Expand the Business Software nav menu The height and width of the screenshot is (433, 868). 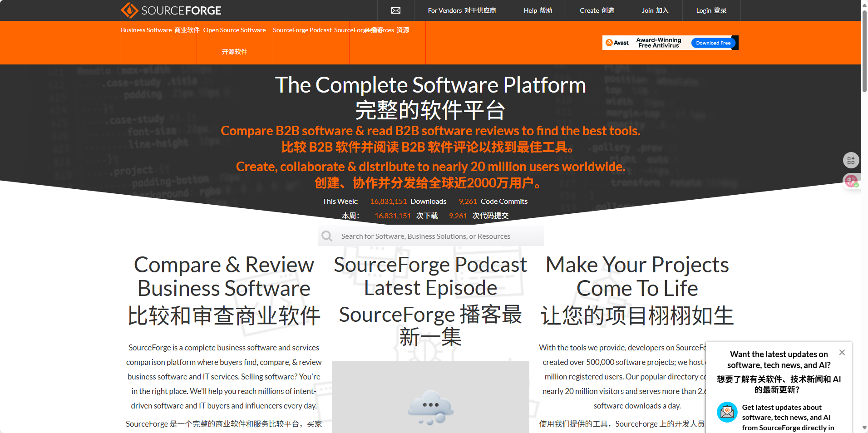coord(160,30)
